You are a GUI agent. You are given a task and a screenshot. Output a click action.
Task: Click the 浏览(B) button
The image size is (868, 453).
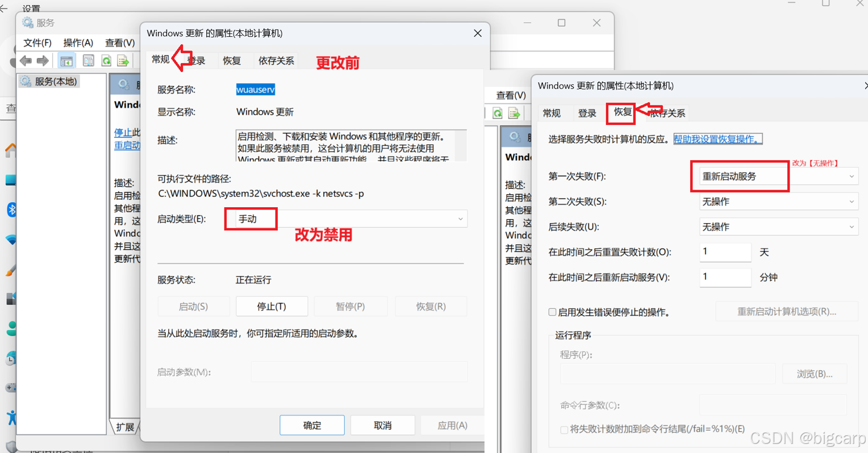point(815,374)
